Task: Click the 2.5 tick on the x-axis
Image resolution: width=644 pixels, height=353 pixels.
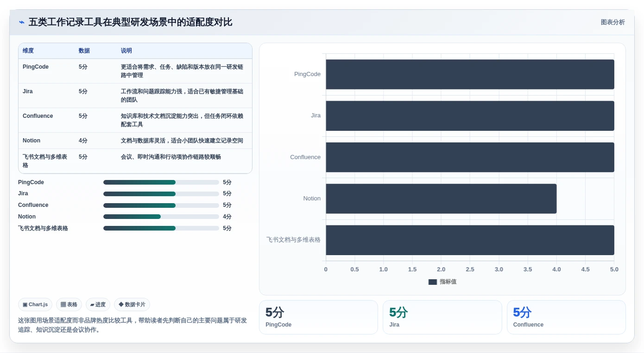Action: (470, 270)
